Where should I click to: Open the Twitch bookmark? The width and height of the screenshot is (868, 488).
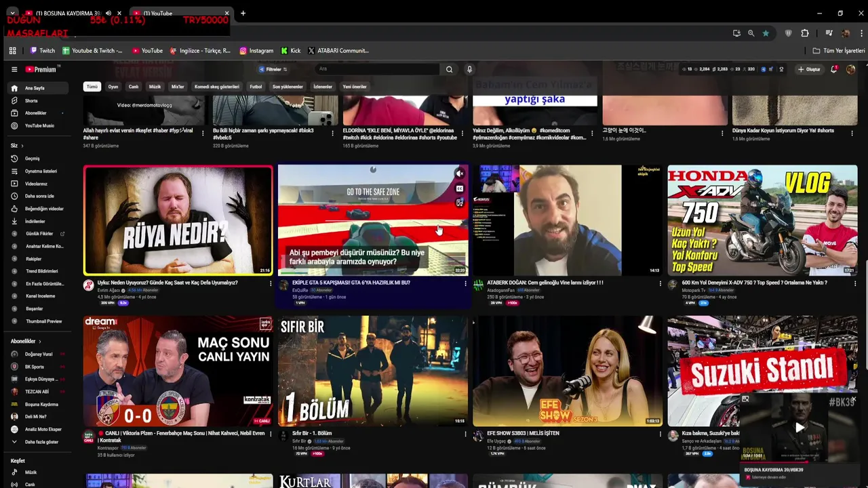coord(42,51)
